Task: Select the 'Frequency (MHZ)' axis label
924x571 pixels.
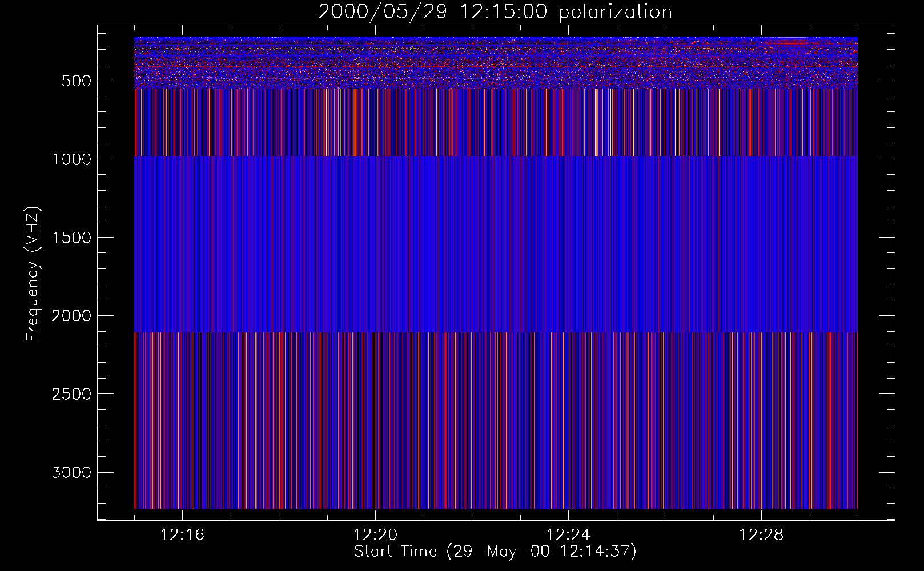Action: tap(33, 274)
